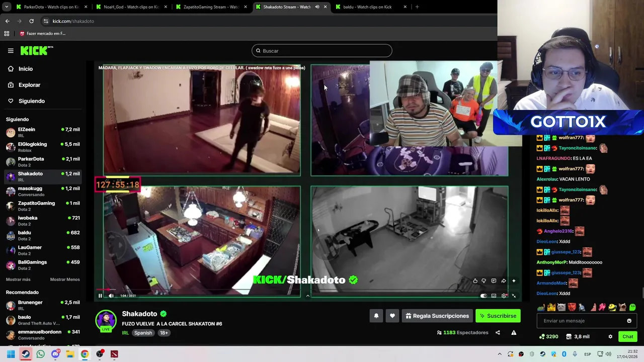Expand the chevron below the video
644x362 pixels.
[307, 296]
